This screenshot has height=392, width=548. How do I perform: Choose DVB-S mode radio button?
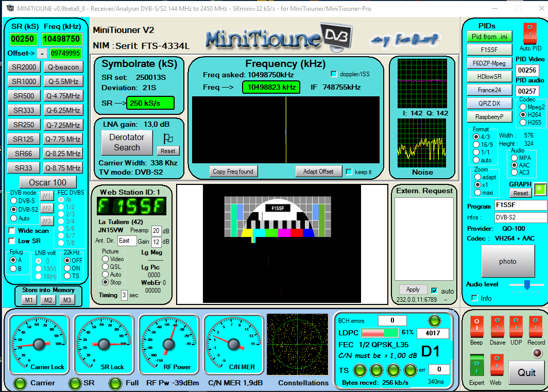click(13, 200)
